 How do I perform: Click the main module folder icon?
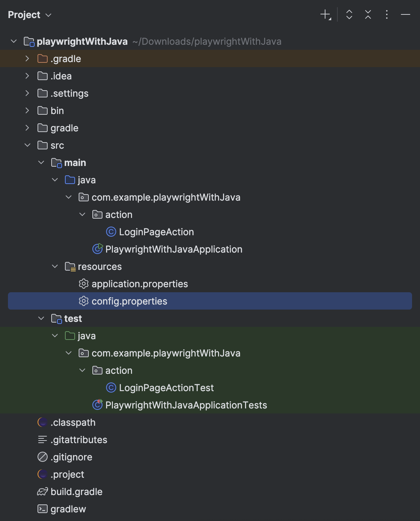pos(57,163)
